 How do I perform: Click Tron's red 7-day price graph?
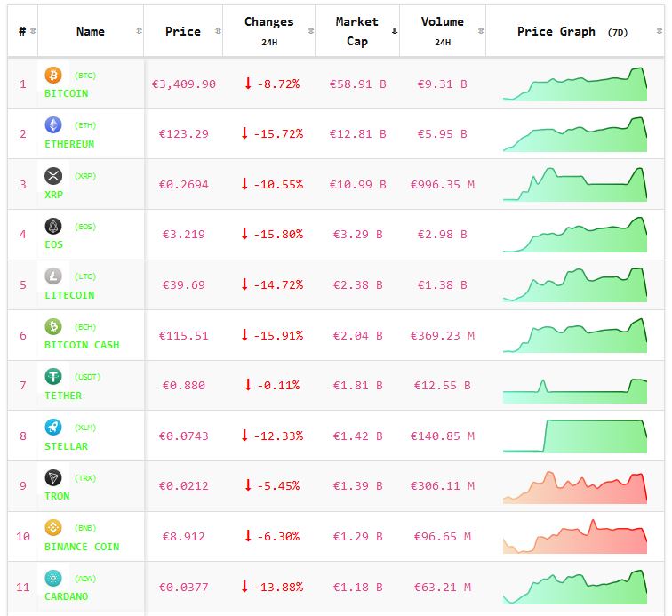pos(575,487)
